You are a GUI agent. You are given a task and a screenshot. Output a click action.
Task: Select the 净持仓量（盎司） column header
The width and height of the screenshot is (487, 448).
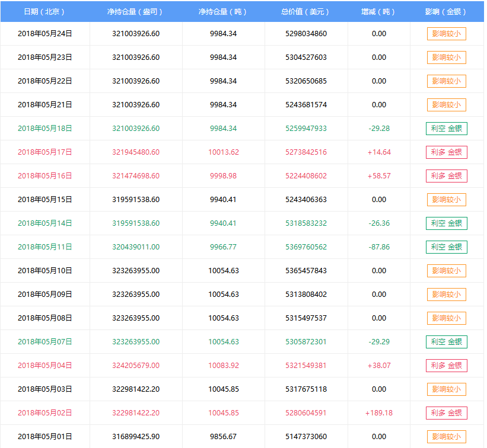point(135,12)
